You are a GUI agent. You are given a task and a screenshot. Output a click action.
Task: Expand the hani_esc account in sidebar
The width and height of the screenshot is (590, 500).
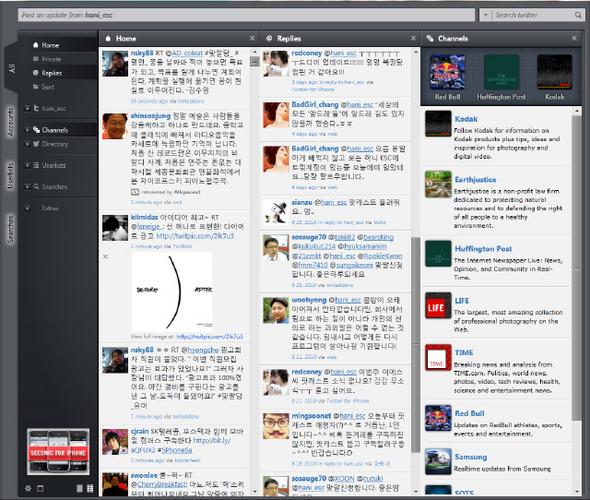point(27,108)
